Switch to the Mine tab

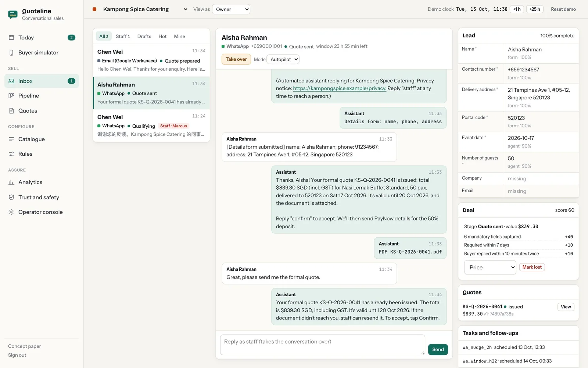coord(179,36)
